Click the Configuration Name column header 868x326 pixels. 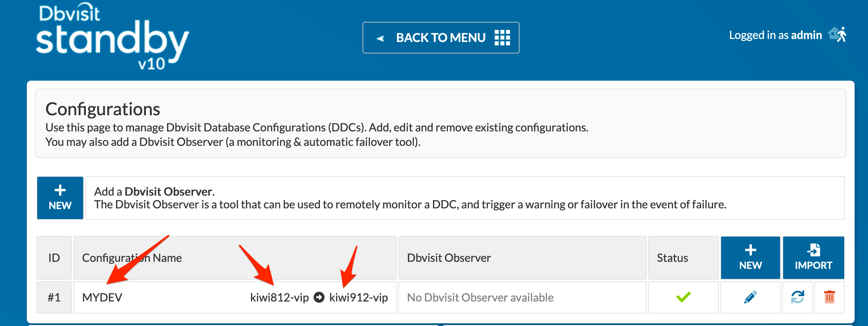click(x=132, y=258)
